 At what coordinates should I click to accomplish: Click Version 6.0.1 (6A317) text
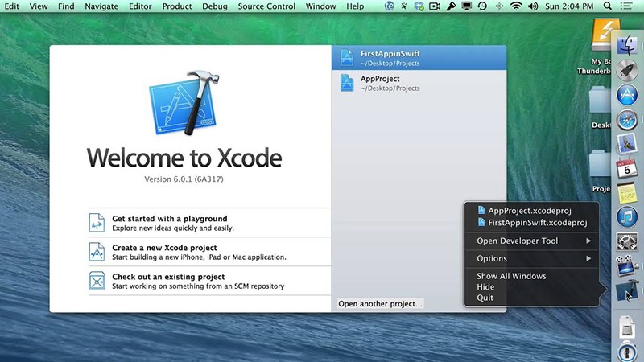(x=184, y=179)
